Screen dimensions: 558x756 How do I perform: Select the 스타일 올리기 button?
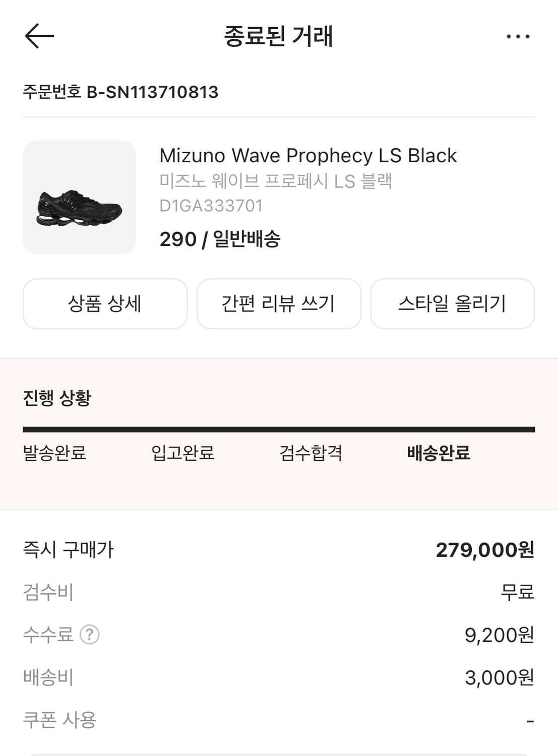(452, 303)
